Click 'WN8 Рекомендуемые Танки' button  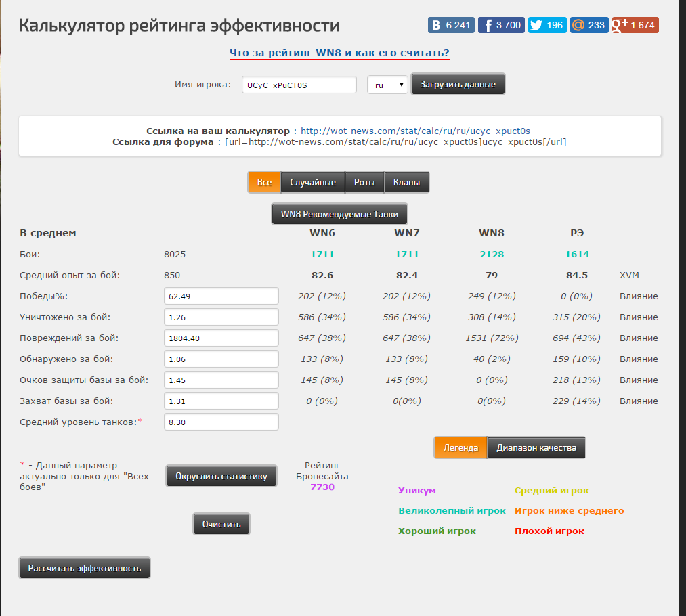tap(339, 214)
